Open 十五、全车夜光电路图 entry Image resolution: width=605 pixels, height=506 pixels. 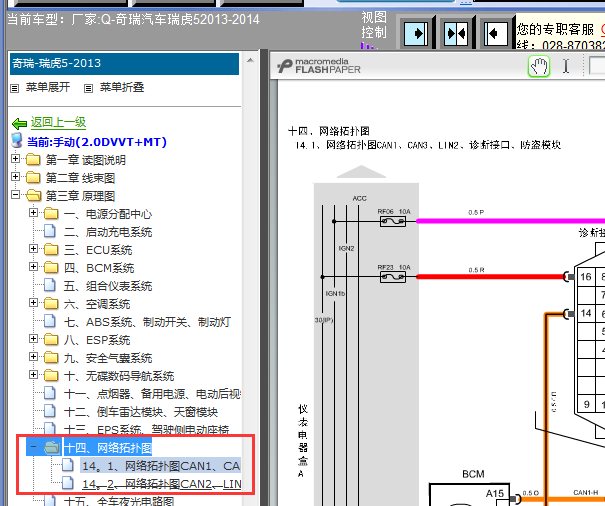(118, 501)
